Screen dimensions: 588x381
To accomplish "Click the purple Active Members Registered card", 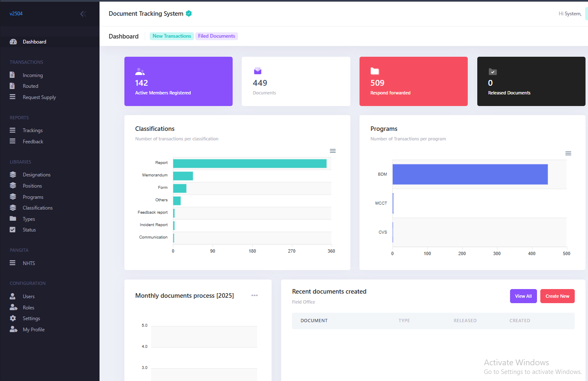I will [178, 81].
